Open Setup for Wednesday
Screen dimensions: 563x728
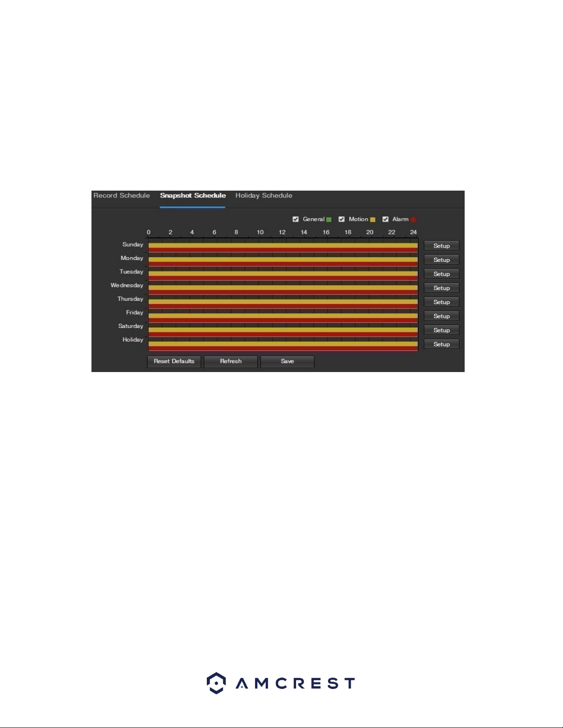[x=441, y=288]
